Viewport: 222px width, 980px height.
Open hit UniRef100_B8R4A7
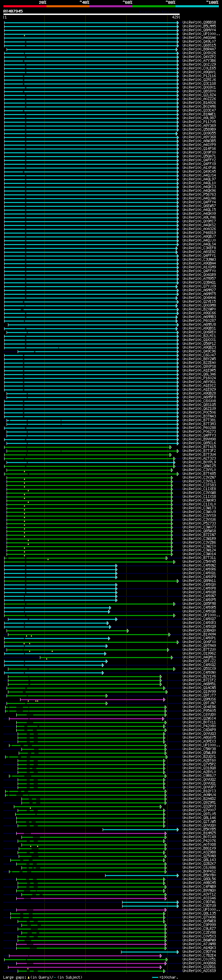[199, 49]
